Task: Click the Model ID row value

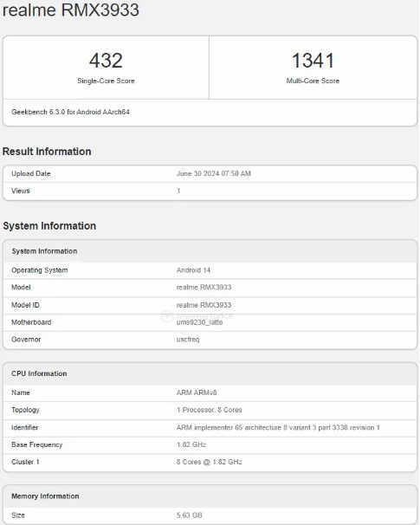Action: pyautogui.click(x=204, y=305)
